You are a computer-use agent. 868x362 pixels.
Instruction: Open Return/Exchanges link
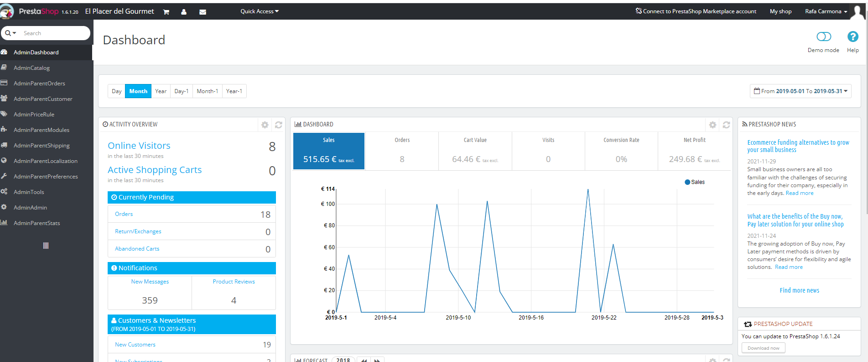[x=138, y=231]
